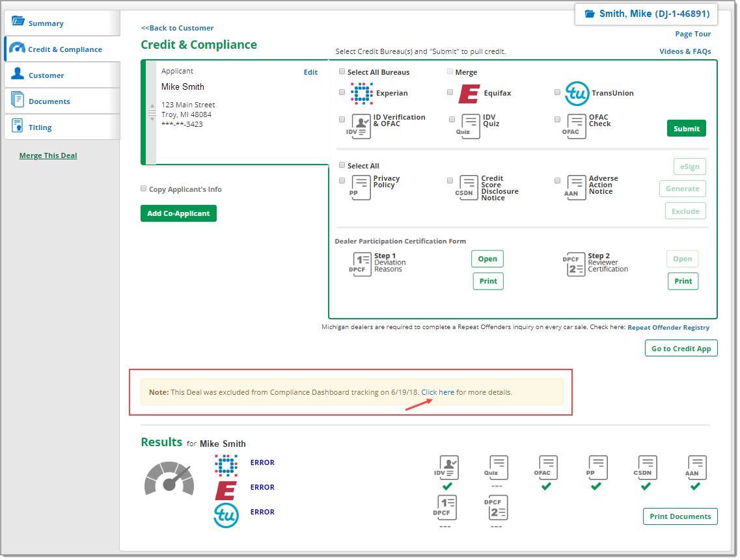The image size is (740, 560).
Task: Click the Titling sidebar icon
Action: [18, 126]
